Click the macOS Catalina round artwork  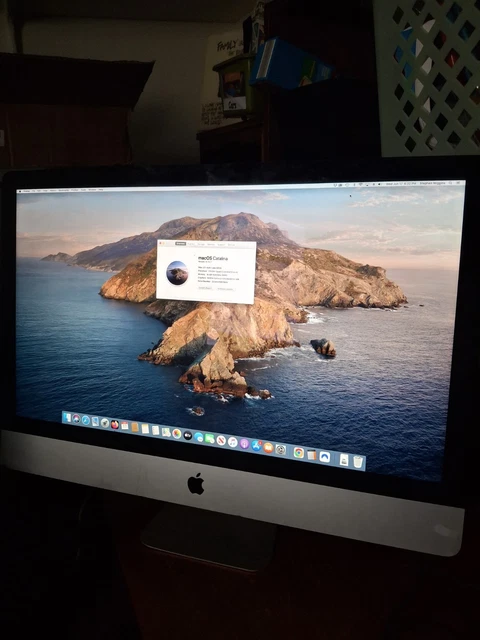(x=177, y=273)
